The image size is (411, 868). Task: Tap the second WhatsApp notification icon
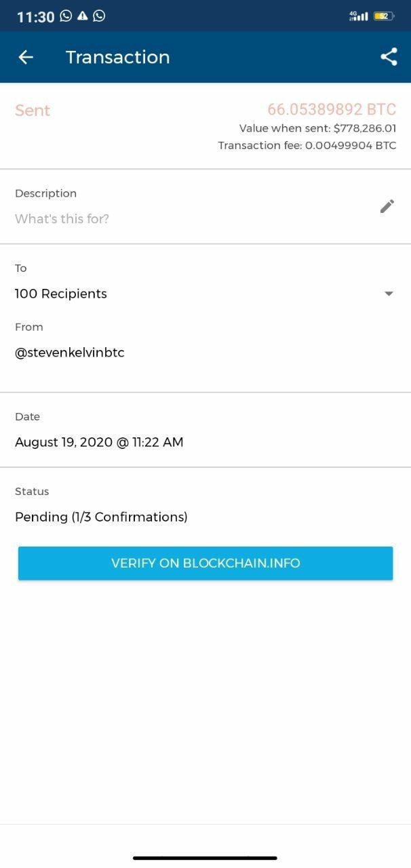click(x=99, y=16)
